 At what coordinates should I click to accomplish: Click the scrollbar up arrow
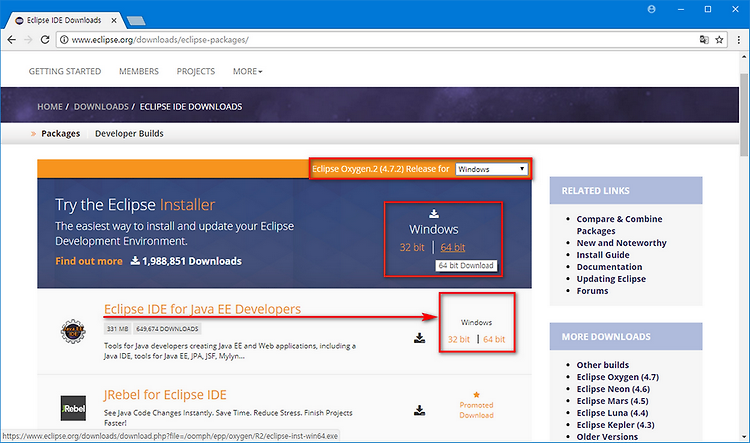coord(744,56)
